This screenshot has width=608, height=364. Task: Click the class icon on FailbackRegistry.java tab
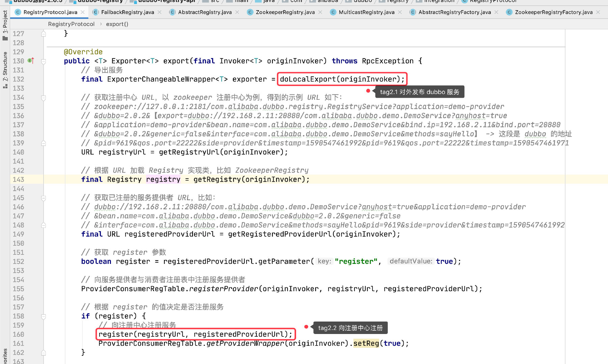click(95, 12)
